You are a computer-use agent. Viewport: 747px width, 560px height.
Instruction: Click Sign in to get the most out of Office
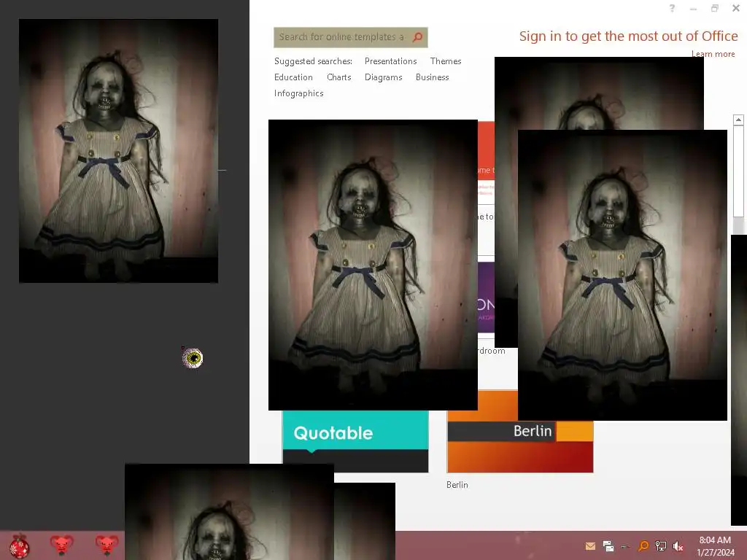point(628,36)
